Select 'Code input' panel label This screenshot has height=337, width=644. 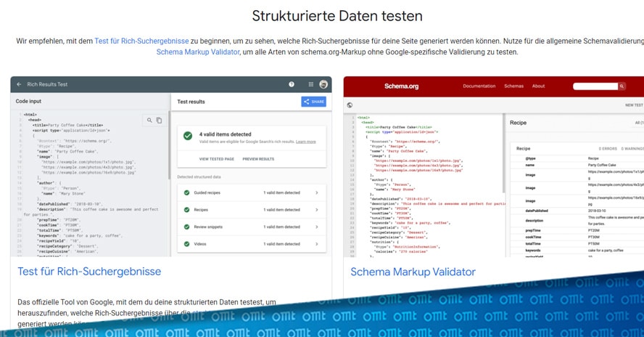tap(28, 101)
